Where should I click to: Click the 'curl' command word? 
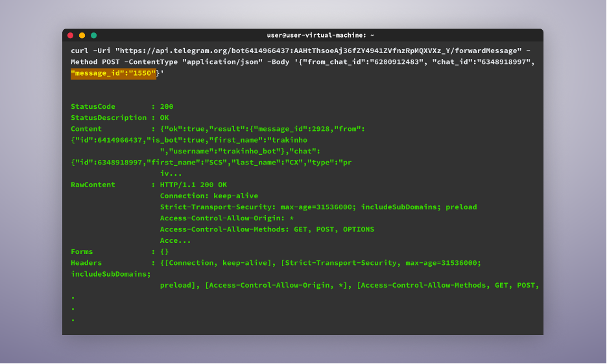click(x=80, y=51)
